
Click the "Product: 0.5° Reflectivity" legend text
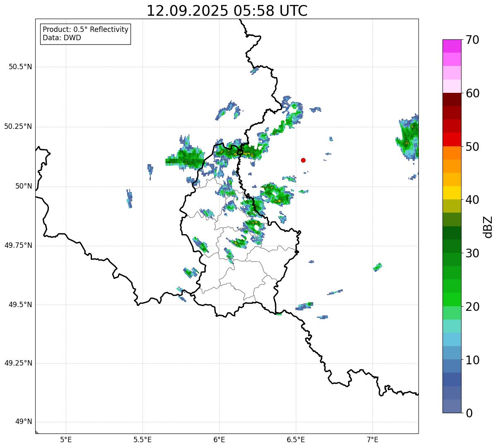[x=85, y=30]
